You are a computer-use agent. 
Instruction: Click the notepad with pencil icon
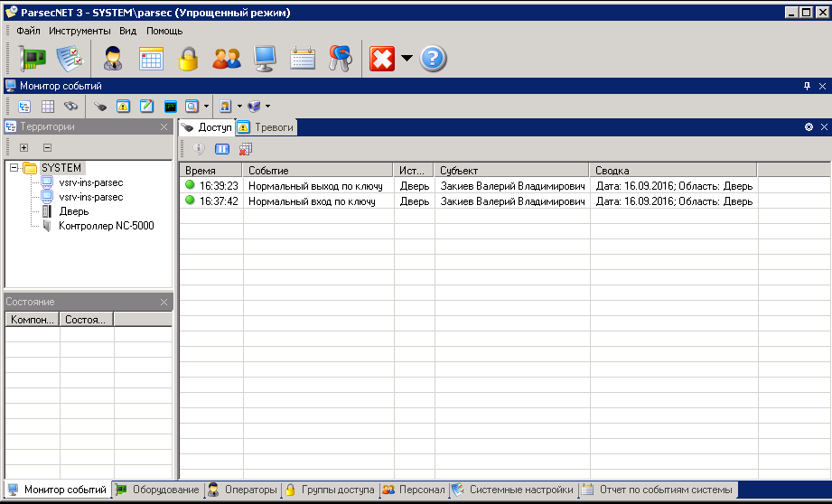coord(146,106)
